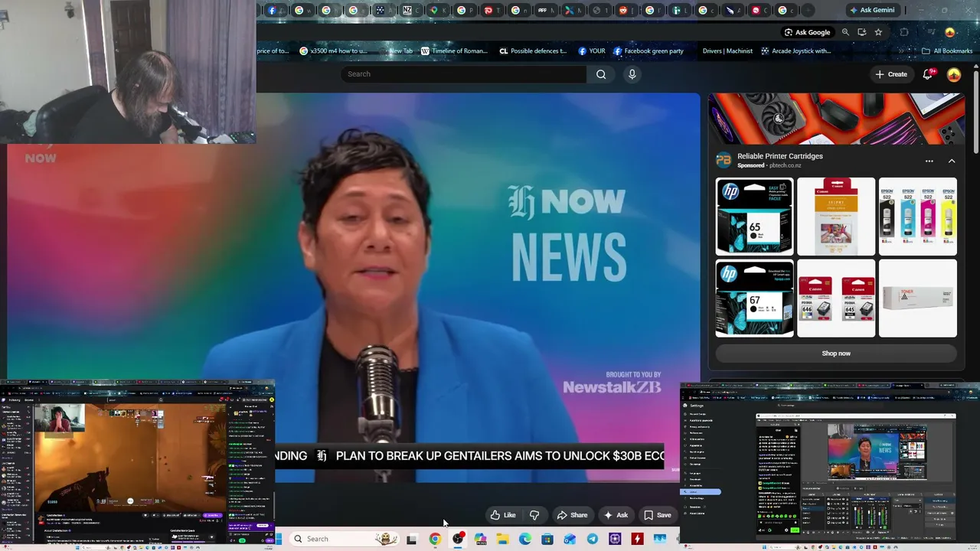Click the YouTube page scrollbar

976,111
